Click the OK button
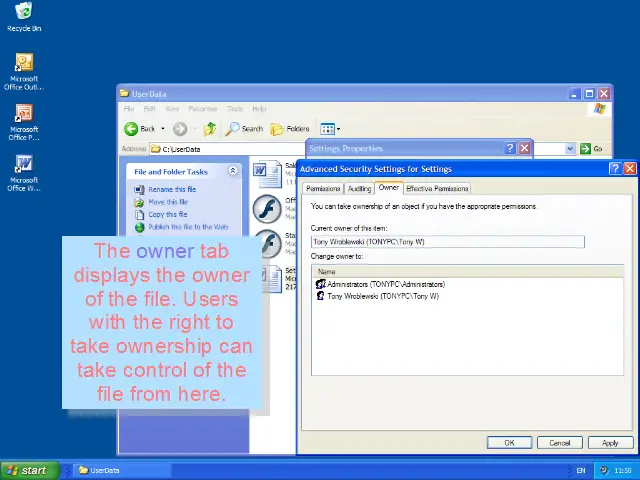The height and width of the screenshot is (480, 640). coord(509,443)
